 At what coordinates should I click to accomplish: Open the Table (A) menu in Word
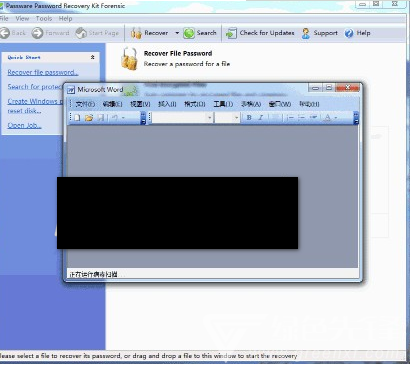click(251, 104)
